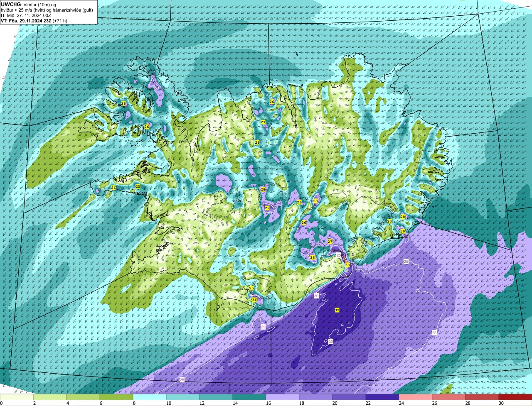
Task: Click the yellow 38 gust label
Action: click(347, 264)
